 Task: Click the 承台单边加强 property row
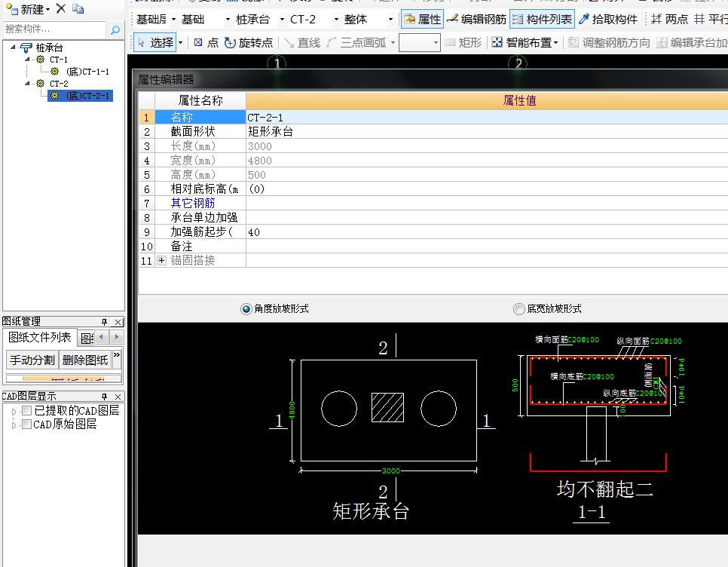(433, 218)
